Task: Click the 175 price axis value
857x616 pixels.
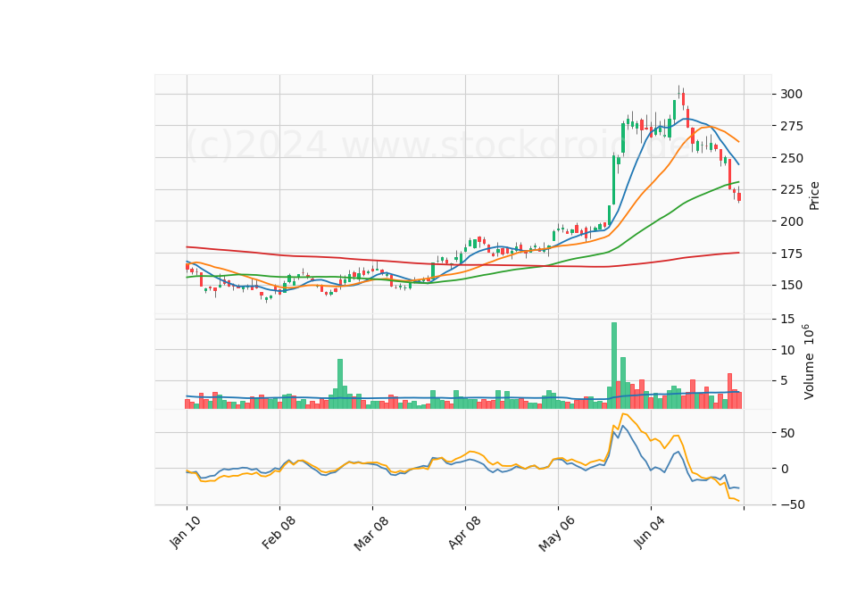Action: click(792, 254)
